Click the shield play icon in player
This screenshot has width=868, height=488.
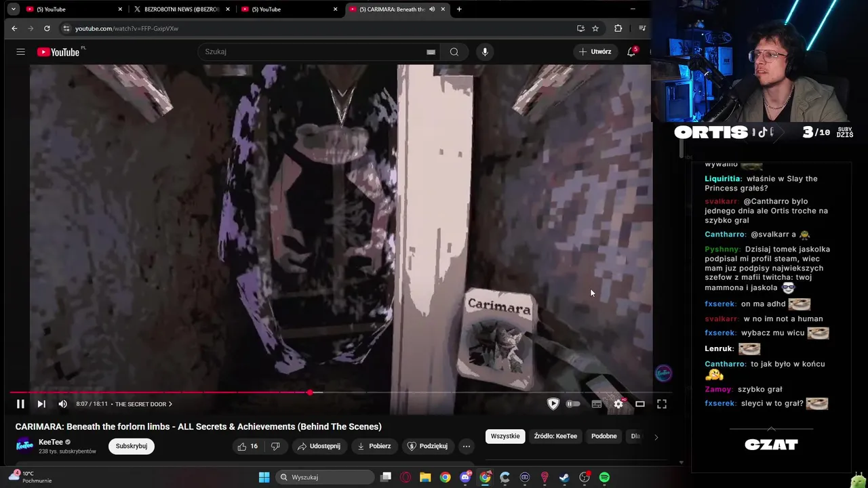553,404
